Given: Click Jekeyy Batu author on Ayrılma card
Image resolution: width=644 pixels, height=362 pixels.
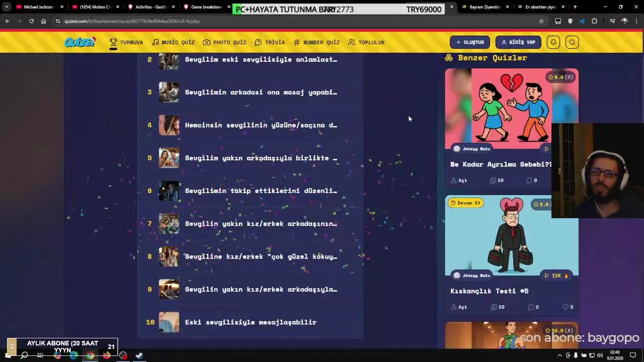Looking at the screenshot, I should [471, 149].
